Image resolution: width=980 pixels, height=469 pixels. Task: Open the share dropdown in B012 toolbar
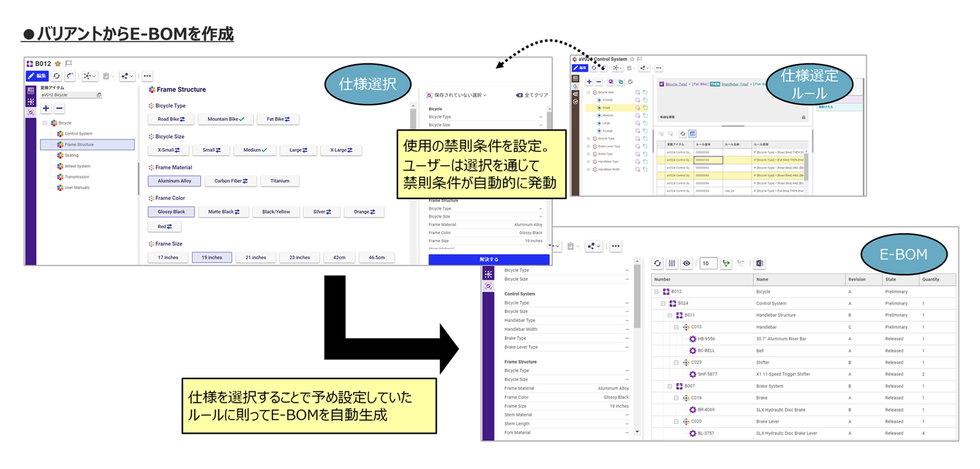tap(127, 76)
